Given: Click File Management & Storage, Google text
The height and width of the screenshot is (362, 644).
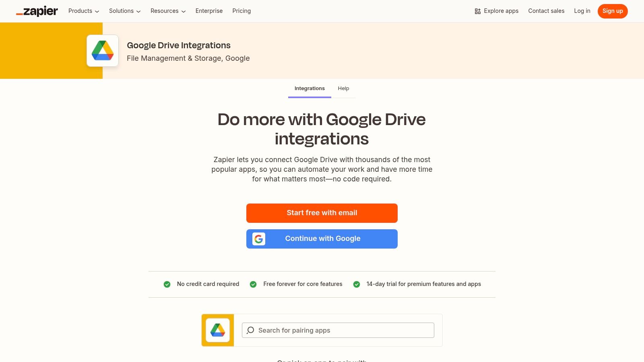Looking at the screenshot, I should 188,58.
